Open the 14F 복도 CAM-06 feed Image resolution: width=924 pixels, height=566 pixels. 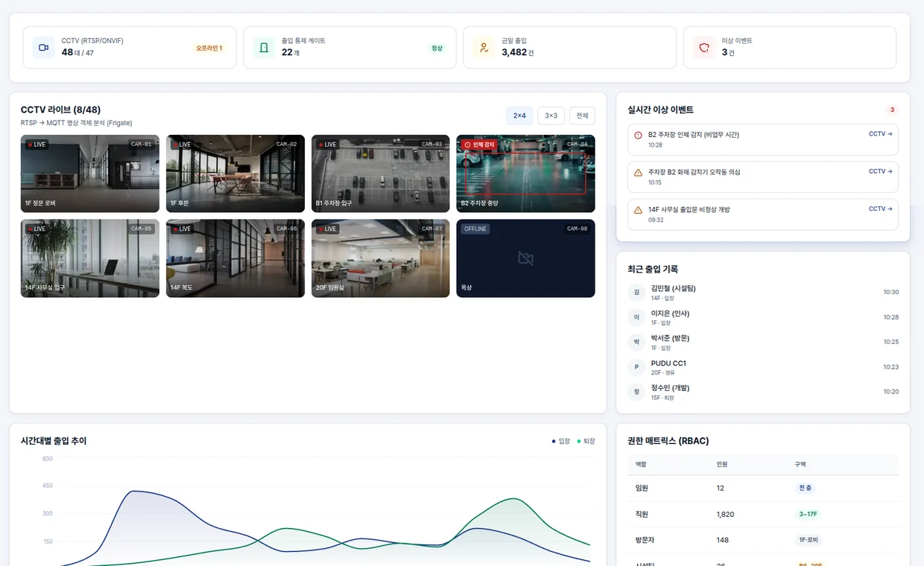pyautogui.click(x=235, y=258)
